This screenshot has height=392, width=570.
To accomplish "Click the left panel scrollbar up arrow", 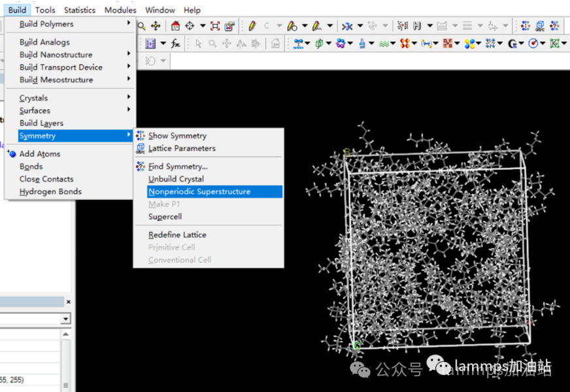I will (65, 334).
